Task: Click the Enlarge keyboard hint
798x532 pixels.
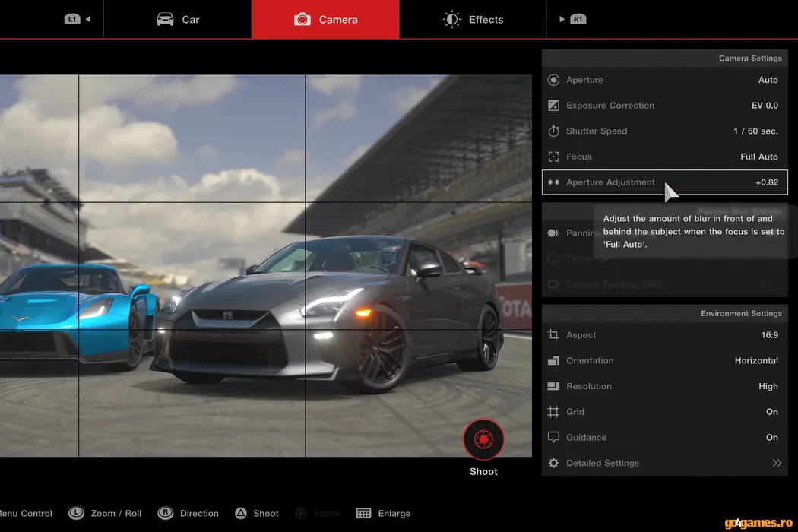Action: pyautogui.click(x=384, y=514)
